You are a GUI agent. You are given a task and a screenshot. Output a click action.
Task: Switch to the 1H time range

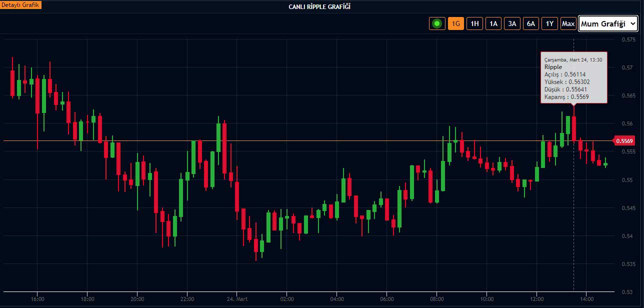pos(474,23)
